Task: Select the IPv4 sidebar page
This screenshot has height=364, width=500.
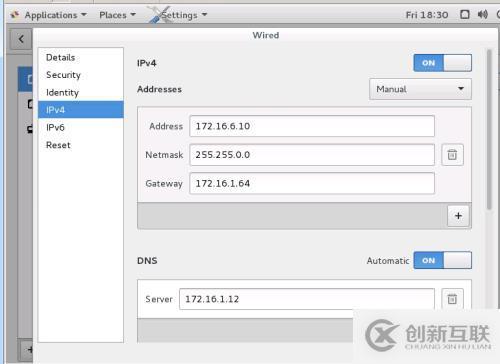Action: click(x=81, y=110)
